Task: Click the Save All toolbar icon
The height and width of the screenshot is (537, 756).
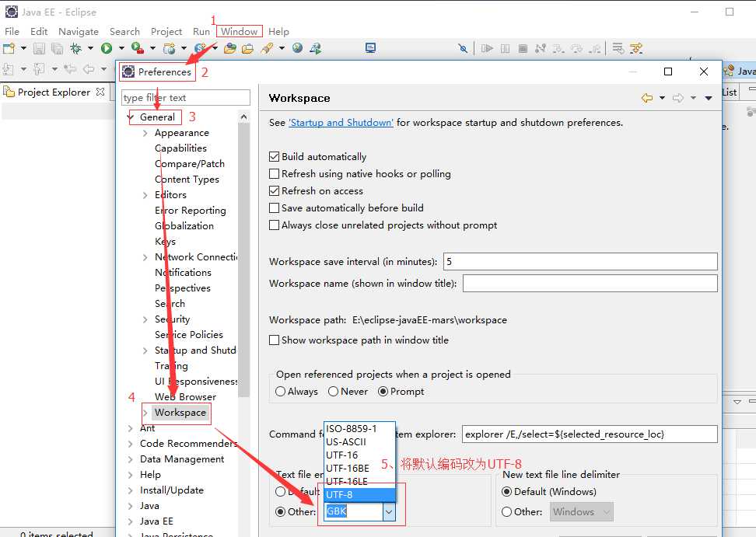Action: (x=57, y=48)
